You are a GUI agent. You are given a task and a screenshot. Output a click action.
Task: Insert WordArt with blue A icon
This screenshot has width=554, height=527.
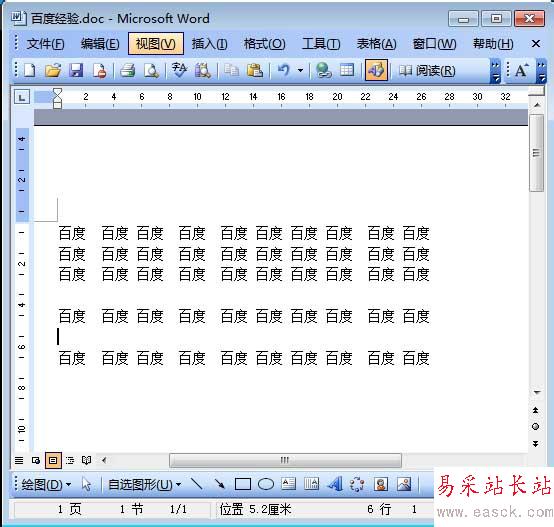tap(335, 484)
